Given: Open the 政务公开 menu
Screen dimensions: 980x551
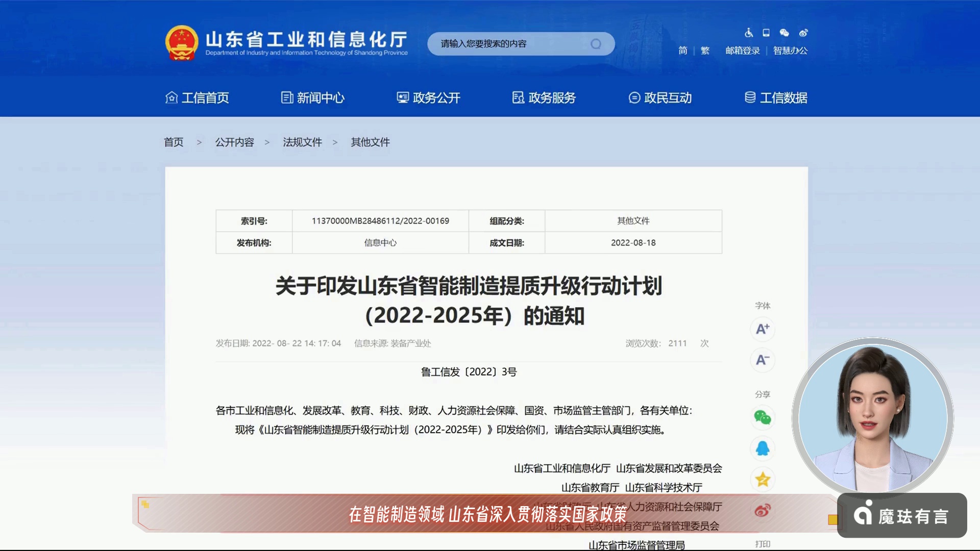Looking at the screenshot, I should tap(429, 97).
